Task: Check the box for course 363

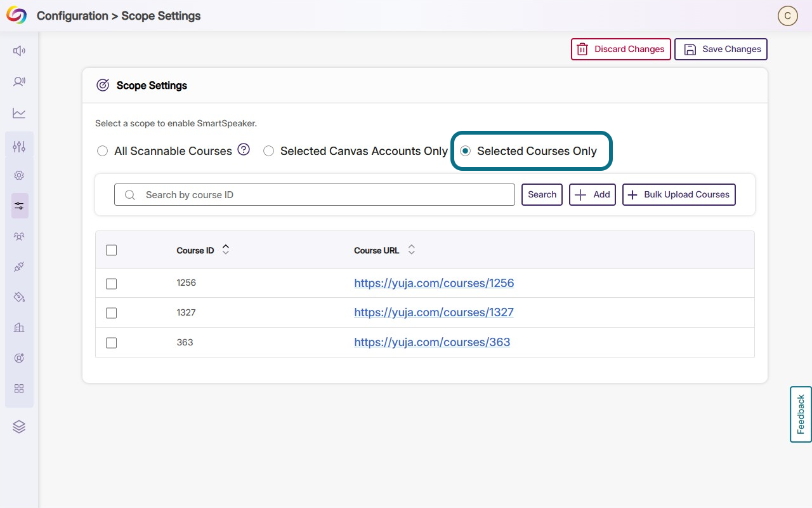Action: pyautogui.click(x=111, y=343)
